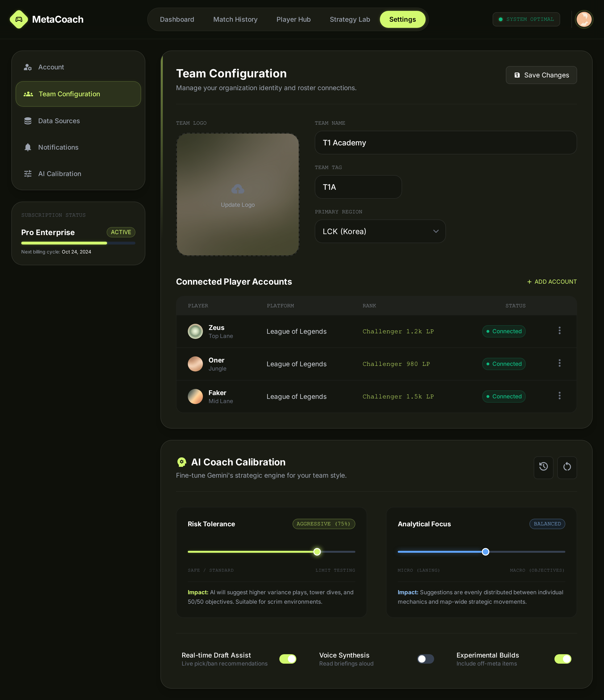
Task: Disable the Real-time Draft Assist toggle
Action: click(287, 659)
